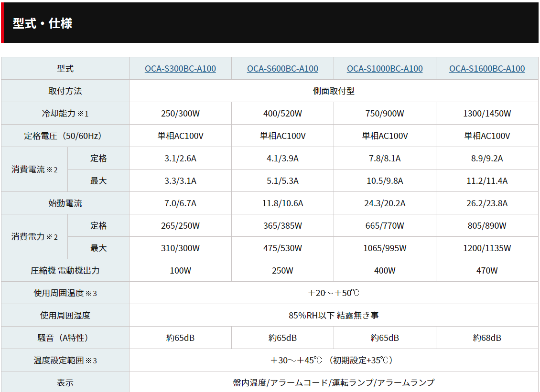The height and width of the screenshot is (392, 540).
Task: Select the 消費電流※2 row label
Action: tap(34, 170)
